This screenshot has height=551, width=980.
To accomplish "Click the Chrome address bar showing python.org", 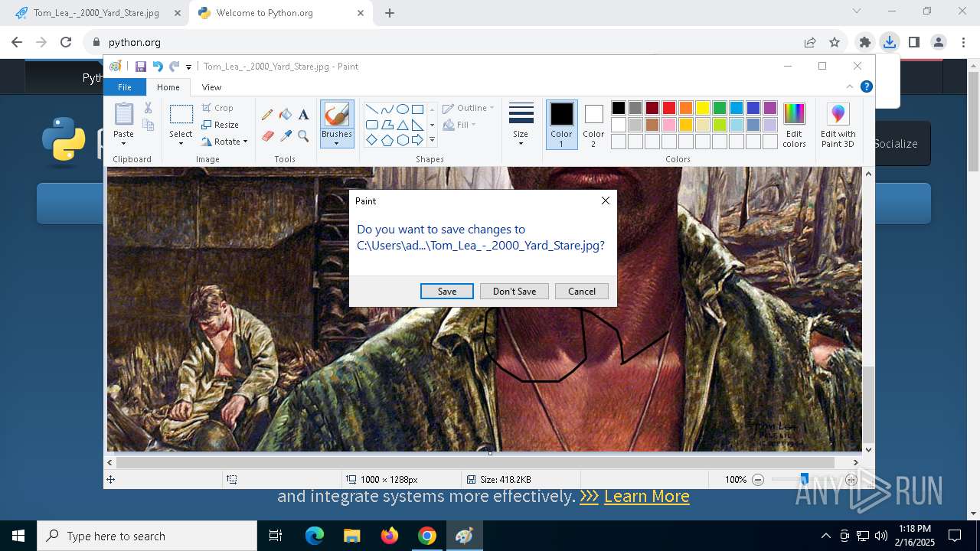I will pyautogui.click(x=452, y=42).
